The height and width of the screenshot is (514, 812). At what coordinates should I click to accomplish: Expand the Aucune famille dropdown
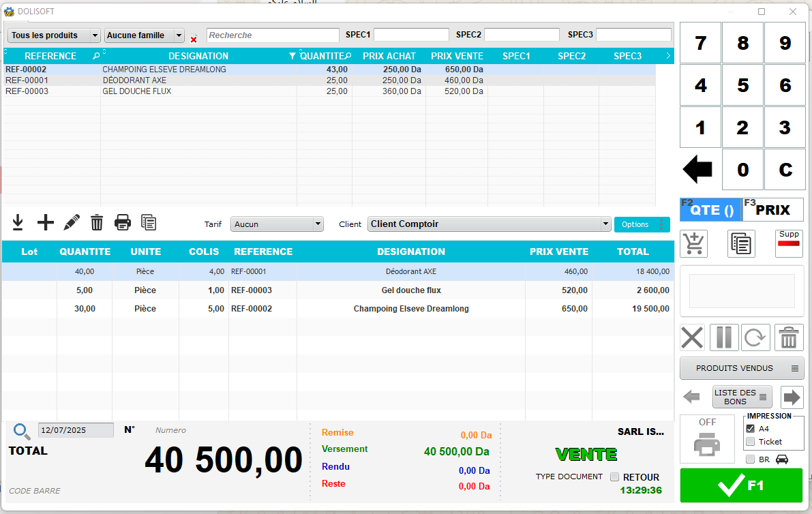145,35
